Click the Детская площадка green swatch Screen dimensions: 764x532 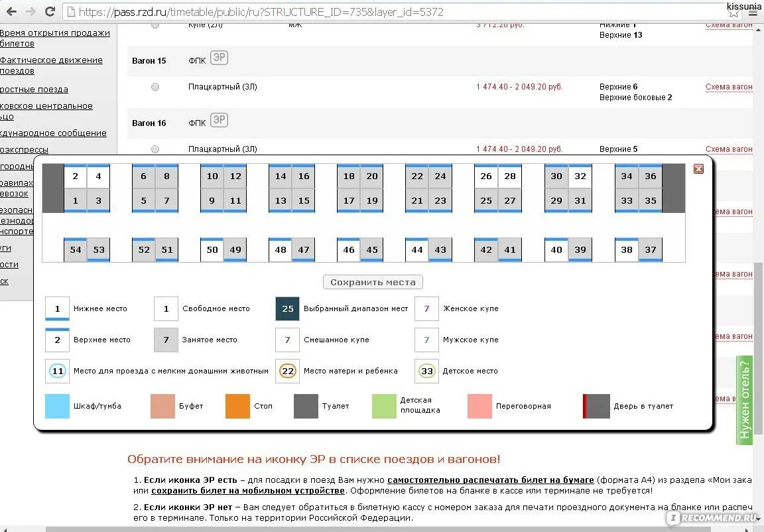pyautogui.click(x=384, y=407)
